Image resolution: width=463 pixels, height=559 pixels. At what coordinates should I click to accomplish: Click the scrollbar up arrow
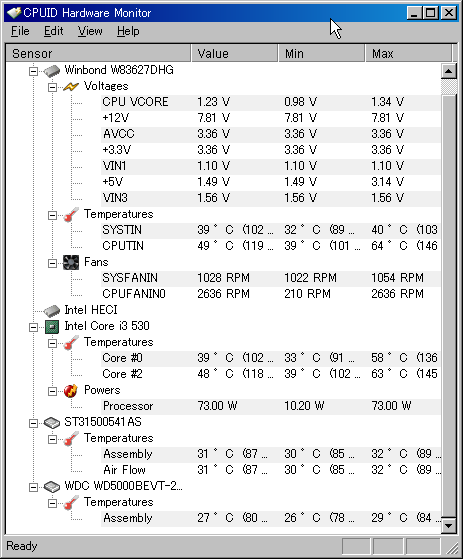(x=448, y=71)
